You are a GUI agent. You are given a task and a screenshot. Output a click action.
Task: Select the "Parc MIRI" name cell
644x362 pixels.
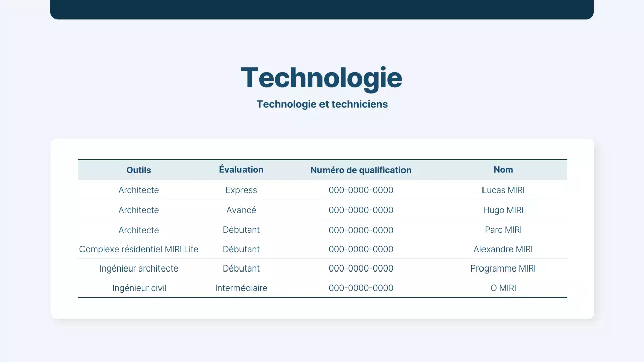click(x=503, y=230)
